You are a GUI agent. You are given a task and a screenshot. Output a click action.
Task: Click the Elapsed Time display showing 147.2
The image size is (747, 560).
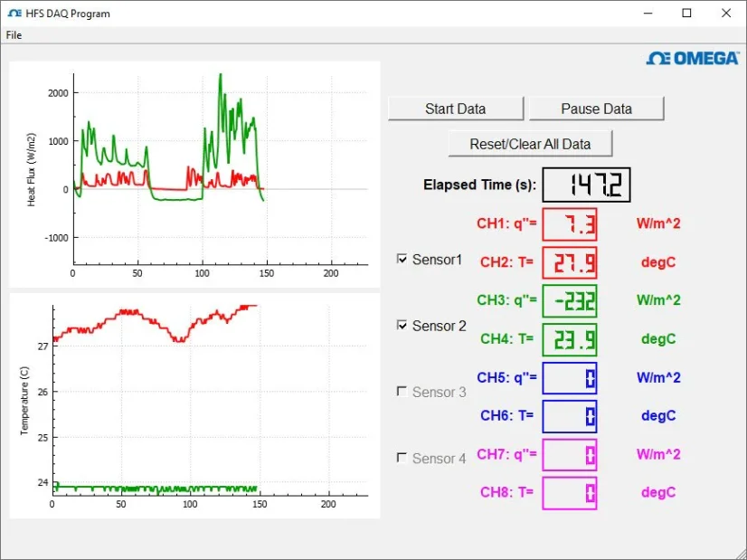coord(586,185)
